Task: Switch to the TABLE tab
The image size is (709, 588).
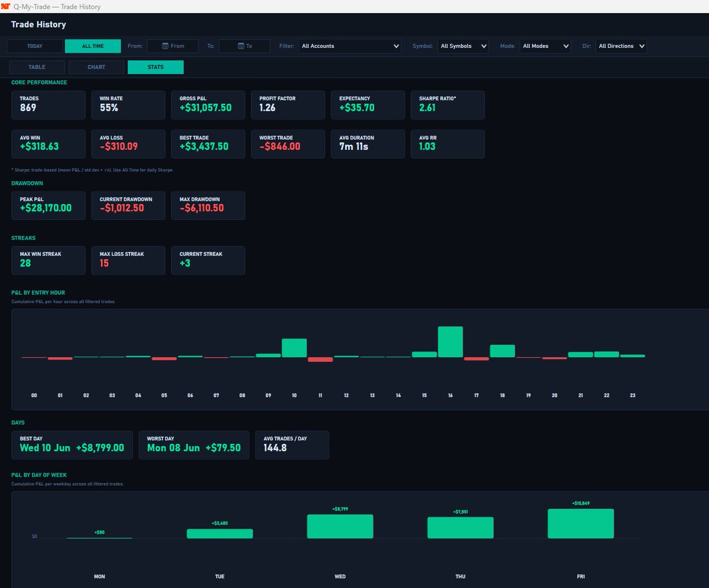Action: (37, 67)
